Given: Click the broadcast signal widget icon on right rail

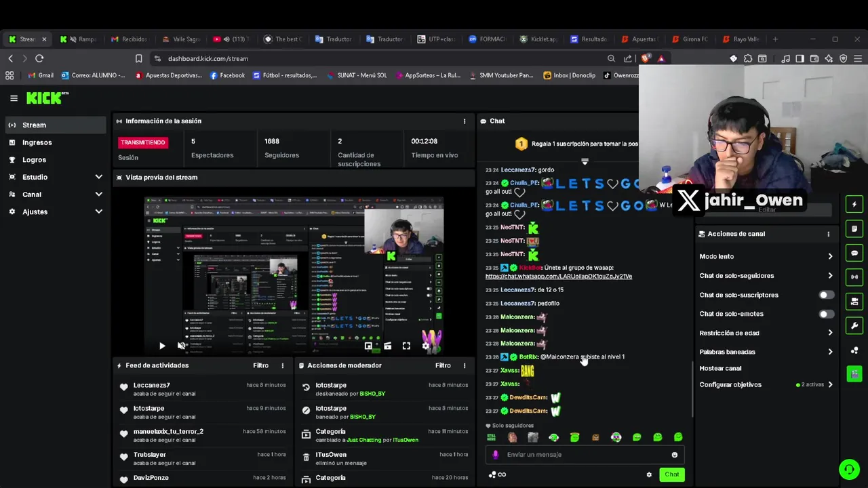Looking at the screenshot, I should tap(854, 277).
